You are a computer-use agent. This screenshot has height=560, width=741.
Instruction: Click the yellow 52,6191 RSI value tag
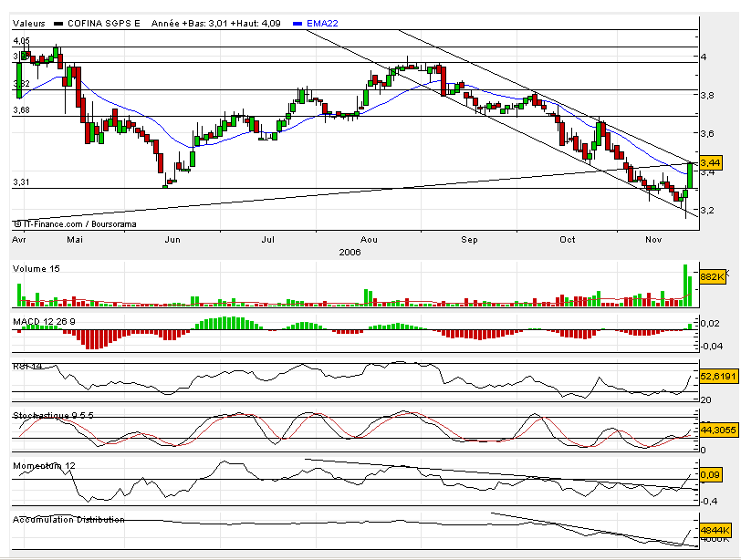coord(718,377)
